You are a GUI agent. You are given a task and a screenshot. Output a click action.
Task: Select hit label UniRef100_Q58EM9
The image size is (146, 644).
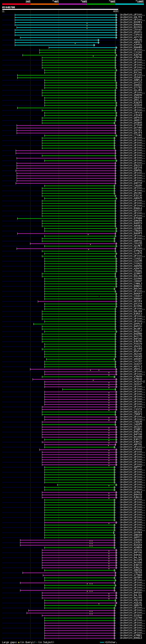131,95
